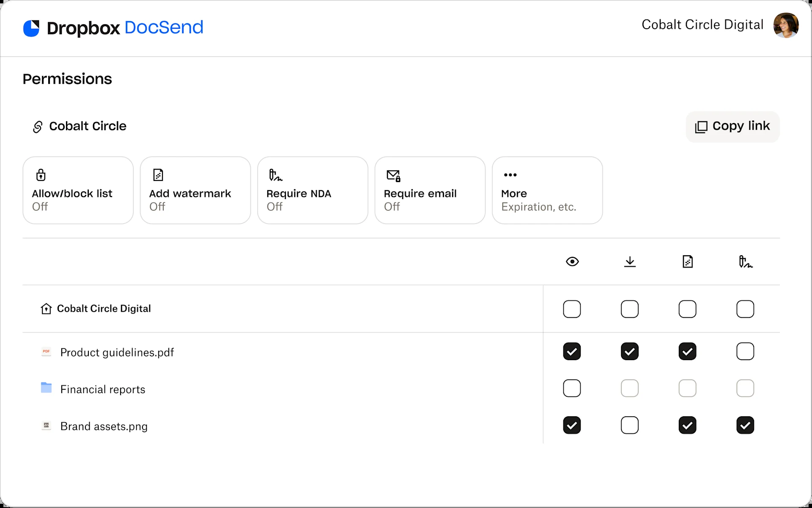The width and height of the screenshot is (812, 508).
Task: Uncheck download permission for Product guidelines.pdf
Action: [630, 351]
